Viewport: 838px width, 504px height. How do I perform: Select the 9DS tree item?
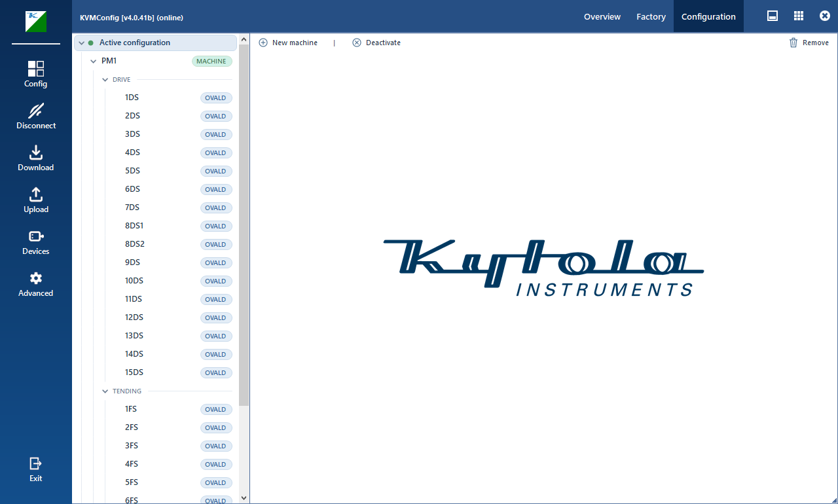click(x=132, y=262)
